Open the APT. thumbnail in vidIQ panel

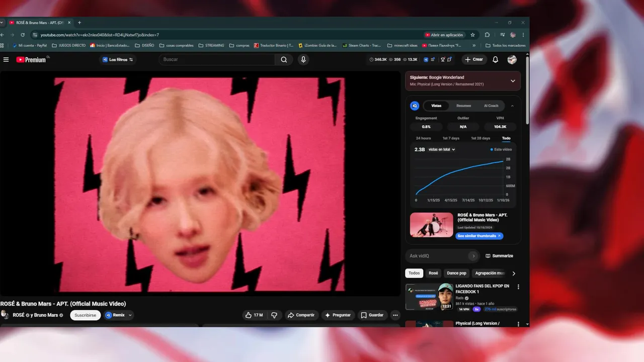(432, 225)
